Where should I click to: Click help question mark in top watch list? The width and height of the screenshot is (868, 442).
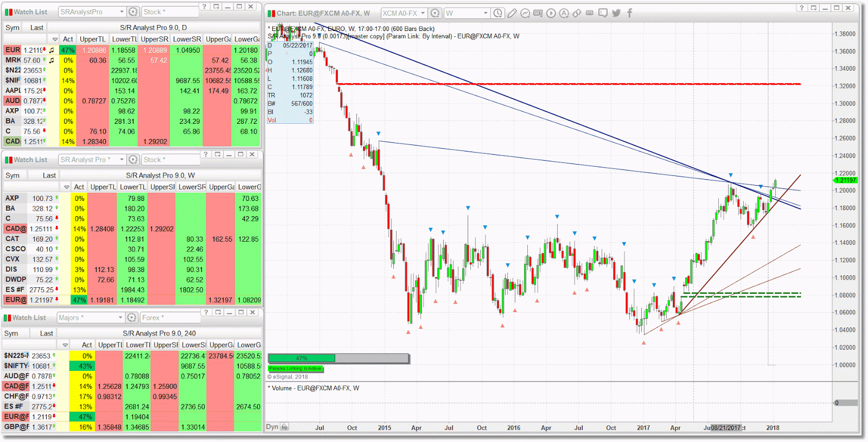pyautogui.click(x=204, y=7)
